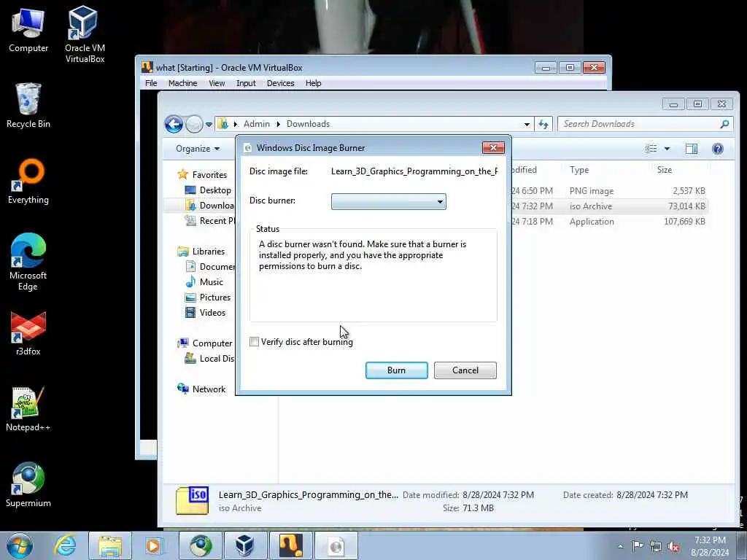Screen dimensions: 747x560
Task: Select Microsoft Edge desktop shortcut
Action: [28, 262]
